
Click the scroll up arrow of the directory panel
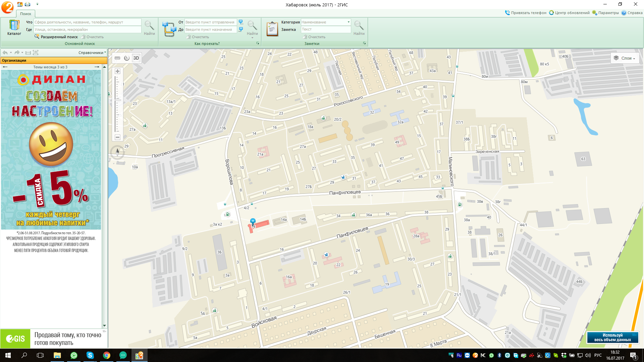click(104, 67)
